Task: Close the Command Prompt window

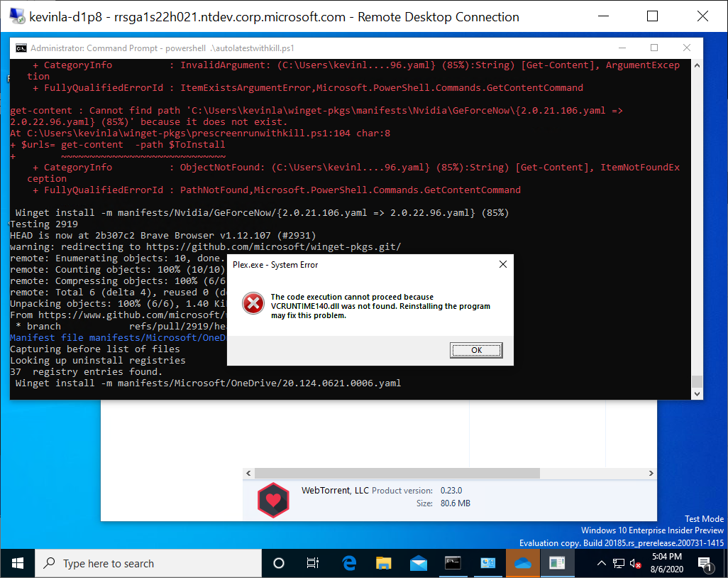Action: point(687,48)
